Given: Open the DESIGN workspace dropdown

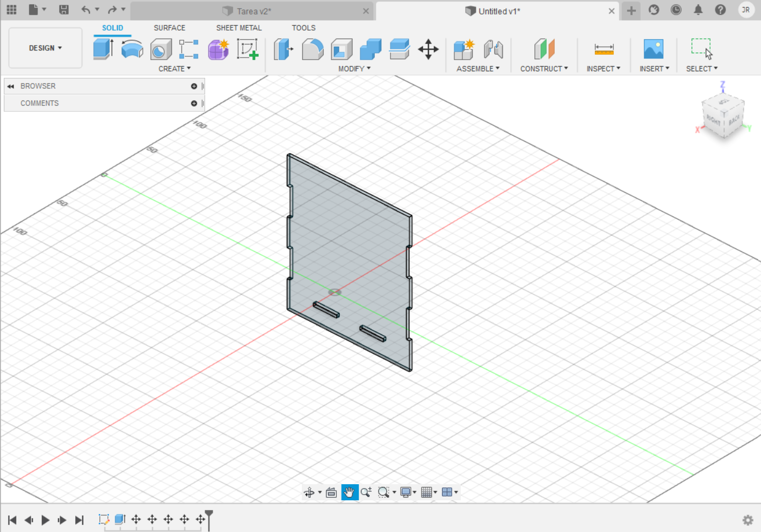Looking at the screenshot, I should [46, 48].
